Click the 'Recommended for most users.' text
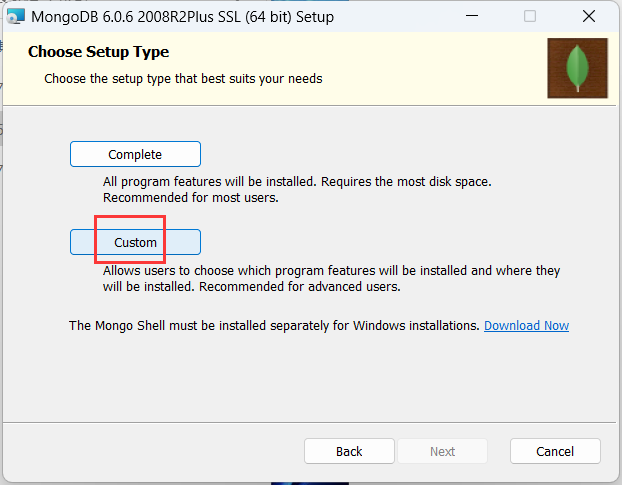 (x=191, y=197)
